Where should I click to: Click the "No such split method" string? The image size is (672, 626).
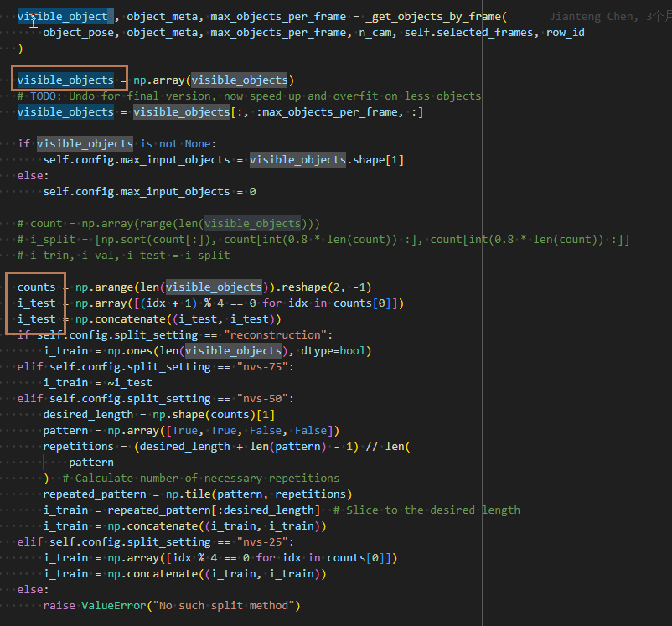(x=223, y=605)
